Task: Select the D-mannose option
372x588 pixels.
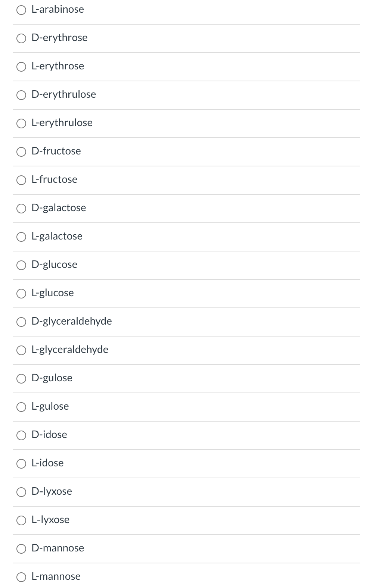Action: [21, 548]
